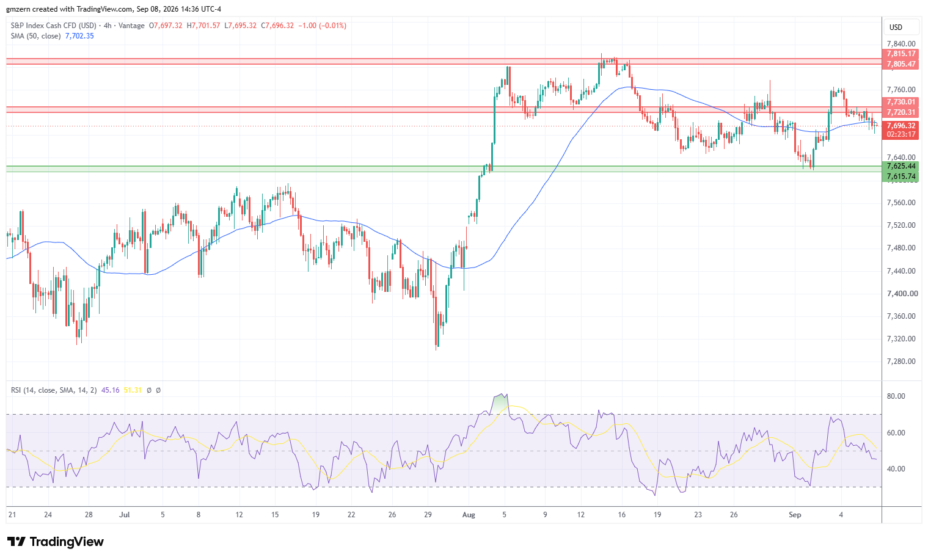Click the Jul label on time axis
The height and width of the screenshot is (560, 928).
[x=125, y=515]
